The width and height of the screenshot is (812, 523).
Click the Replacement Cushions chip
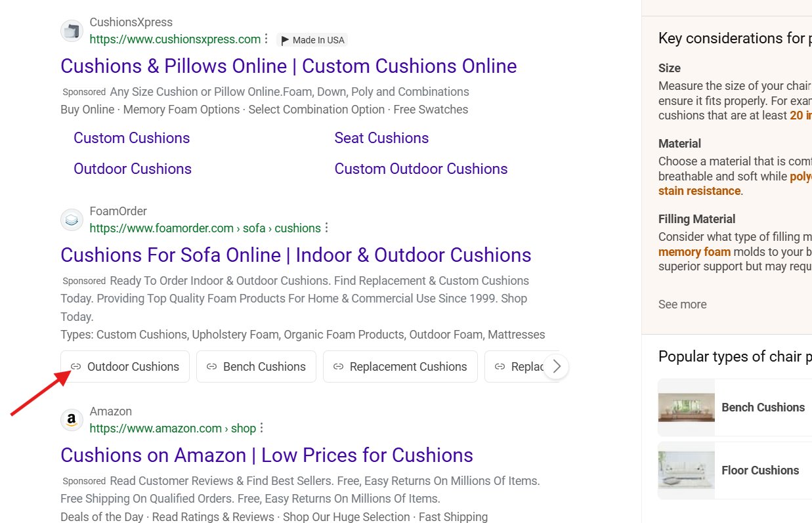click(x=400, y=366)
